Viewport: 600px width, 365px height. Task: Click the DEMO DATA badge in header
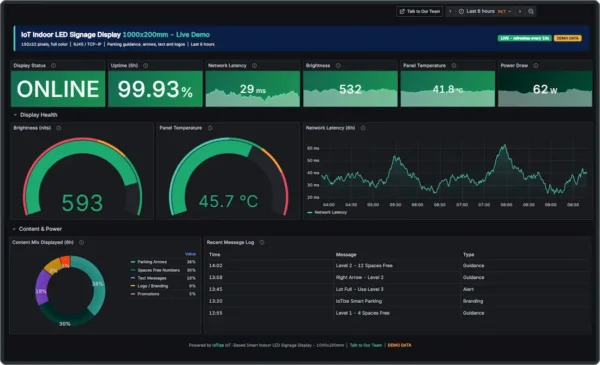point(567,38)
